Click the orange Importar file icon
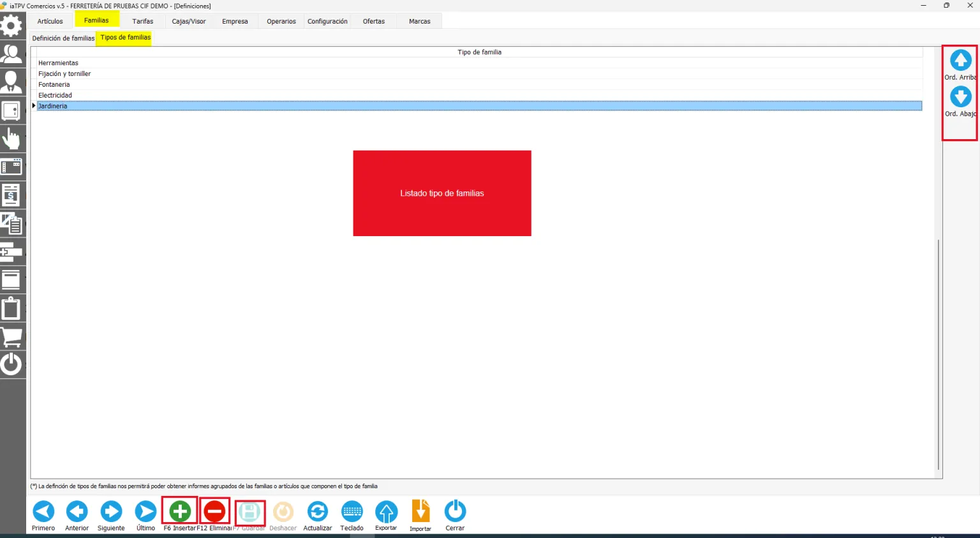Screen dimensions: 980x538 (420, 511)
